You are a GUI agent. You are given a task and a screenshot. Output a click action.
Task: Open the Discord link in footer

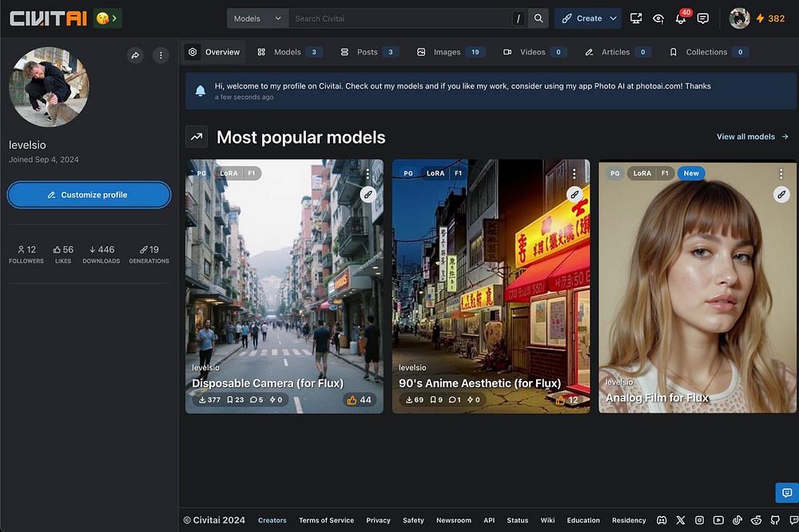tap(662, 520)
